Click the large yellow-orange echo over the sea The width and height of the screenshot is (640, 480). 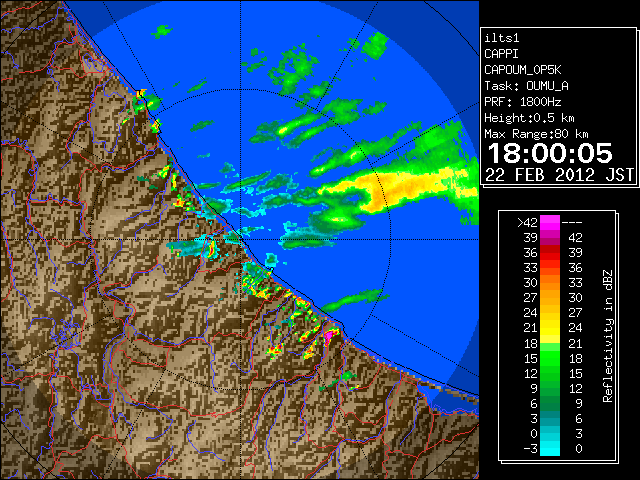(x=400, y=190)
